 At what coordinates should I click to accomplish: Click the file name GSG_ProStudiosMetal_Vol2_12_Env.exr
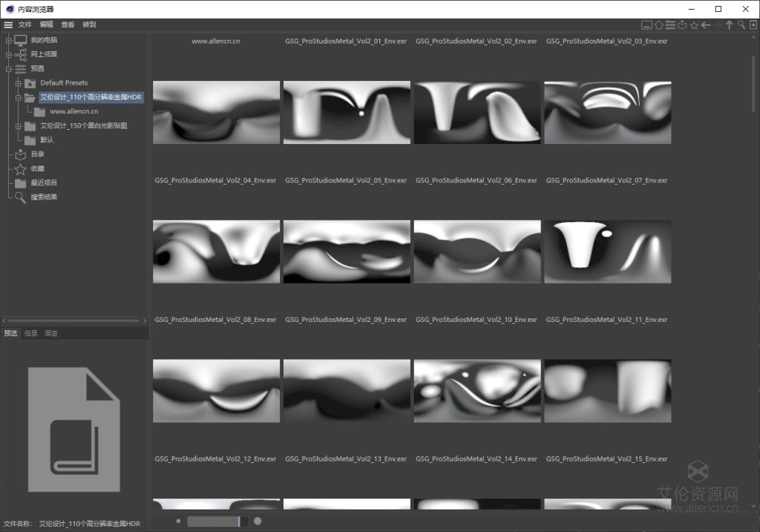[x=215, y=459]
